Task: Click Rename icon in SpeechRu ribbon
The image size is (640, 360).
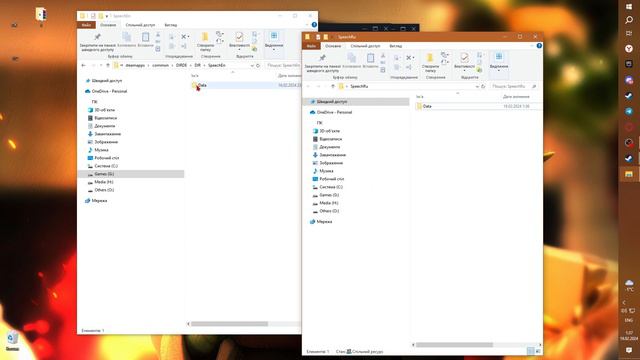Action: [x=408, y=67]
